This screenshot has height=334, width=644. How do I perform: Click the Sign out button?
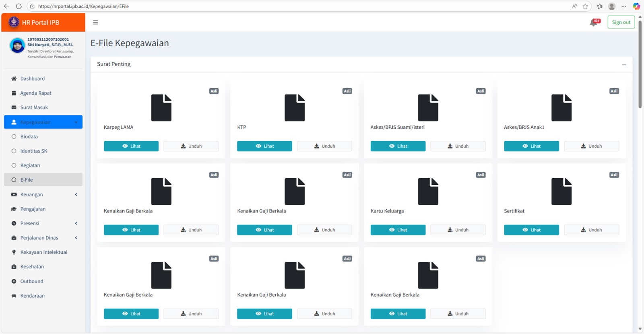pyautogui.click(x=621, y=22)
